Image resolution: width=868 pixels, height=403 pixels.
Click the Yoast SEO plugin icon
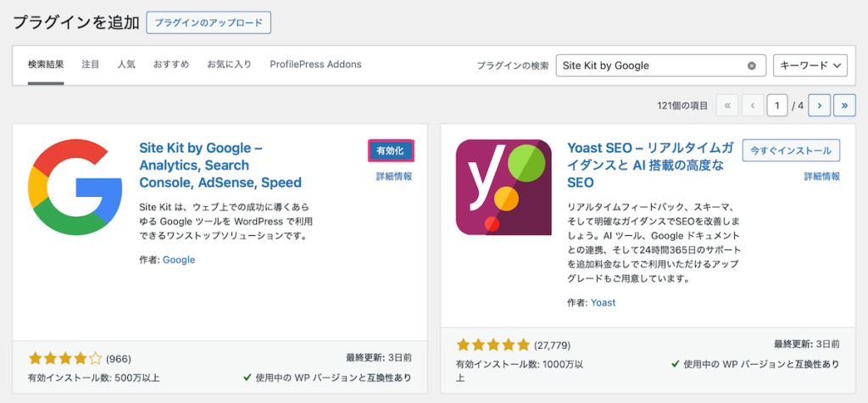[x=505, y=187]
